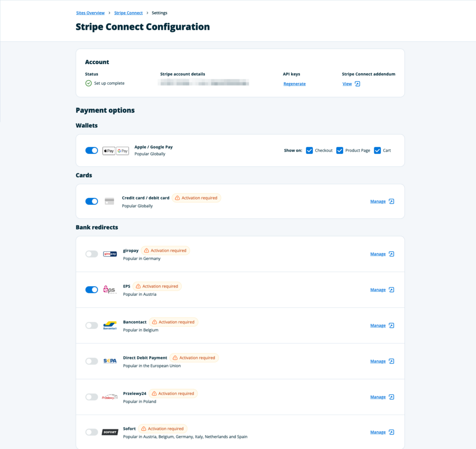Click the Activation required badge for Bancontact
This screenshot has width=476, height=449.
tap(173, 322)
